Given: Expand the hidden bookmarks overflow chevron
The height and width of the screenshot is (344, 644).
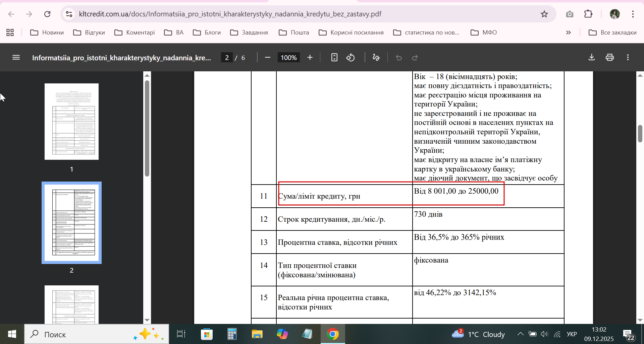Looking at the screenshot, I should [x=568, y=32].
